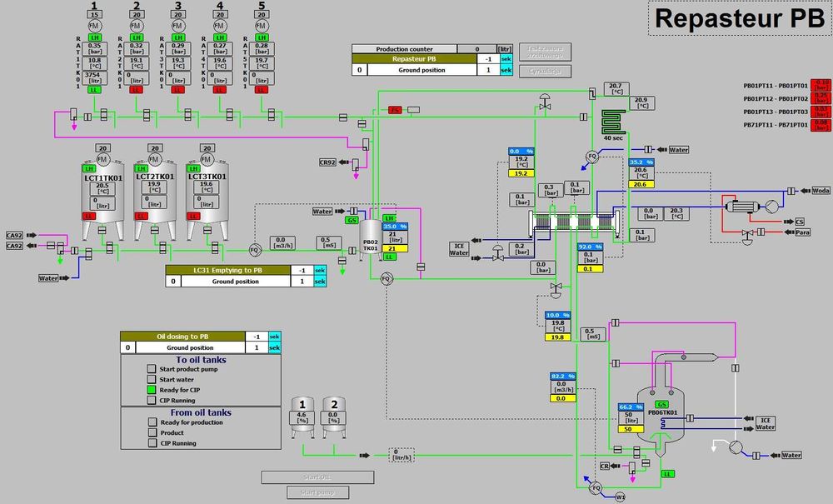Toggle From oil tanks Product checkbox
Screen dimensions: 833x504
click(x=152, y=432)
